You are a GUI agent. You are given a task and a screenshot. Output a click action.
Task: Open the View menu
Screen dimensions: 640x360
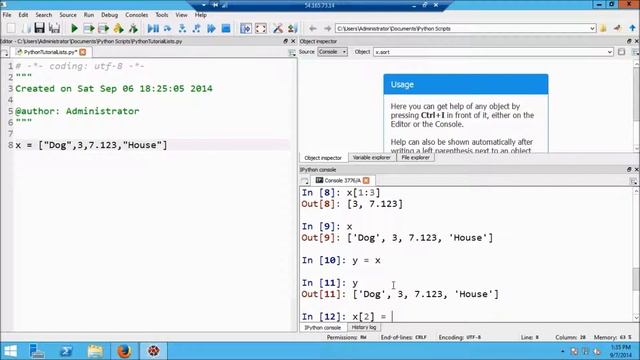click(x=181, y=15)
